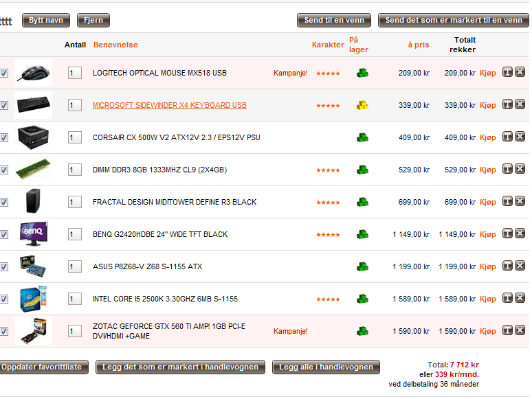Remove Fractal Design Define R3 with X icon
Screen dimensions: 532x399
[x=520, y=201]
